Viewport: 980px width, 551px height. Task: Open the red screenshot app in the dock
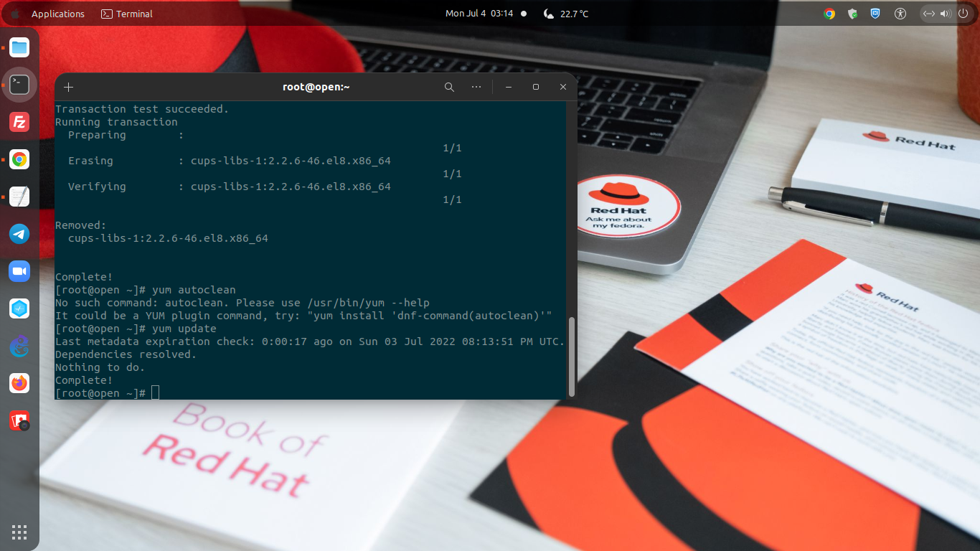(19, 420)
